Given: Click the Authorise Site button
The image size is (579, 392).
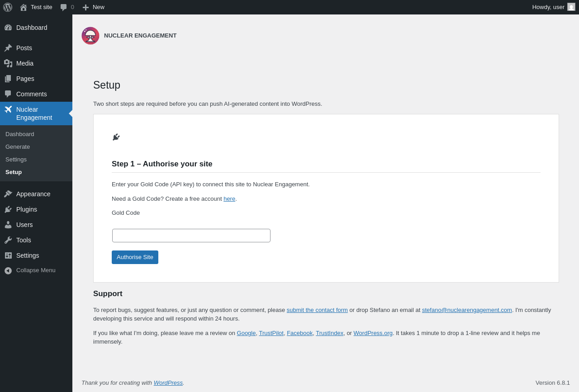Looking at the screenshot, I should pyautogui.click(x=135, y=257).
